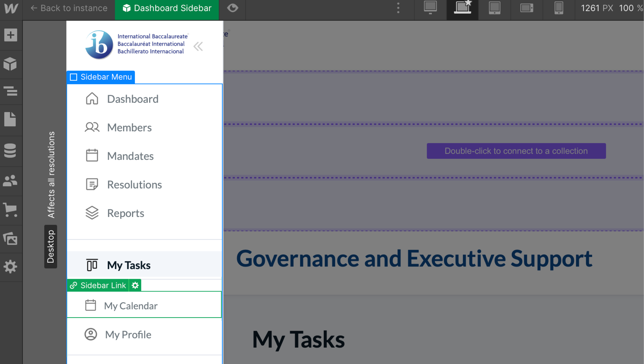Open the Assets images panel

11,239
